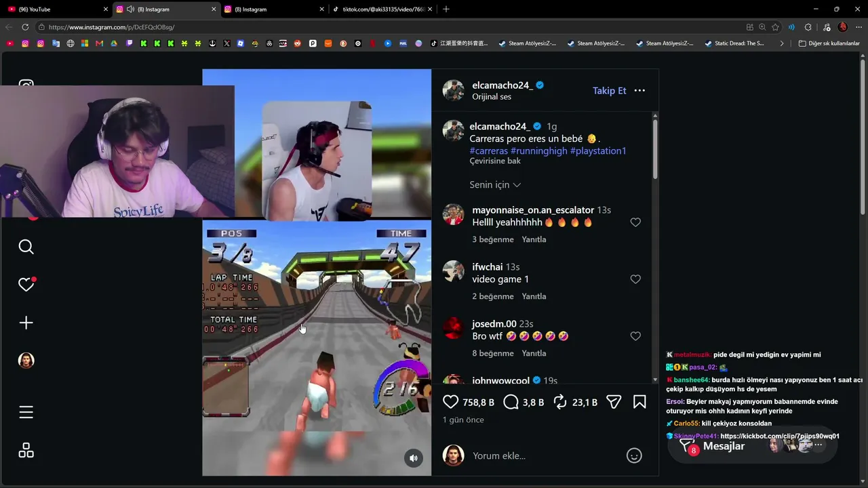This screenshot has width=868, height=488.
Task: Open post options three-dot menu
Action: point(639,91)
